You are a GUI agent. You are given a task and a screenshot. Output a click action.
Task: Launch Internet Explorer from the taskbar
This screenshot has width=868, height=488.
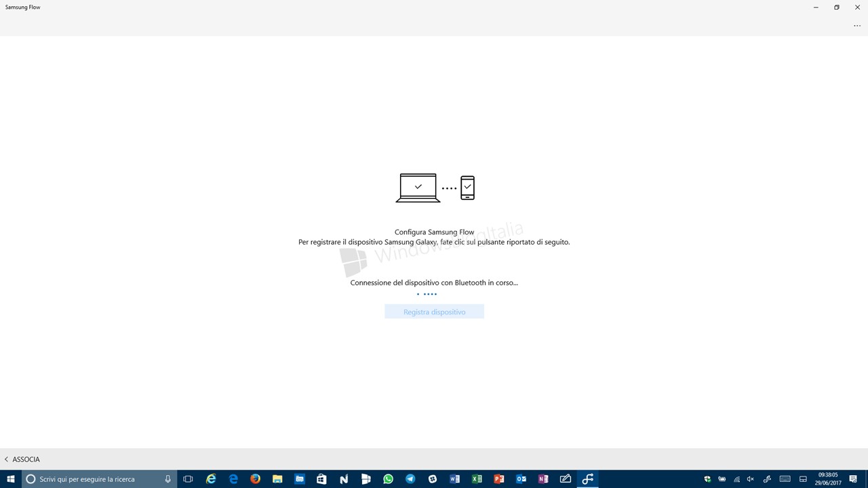[211, 479]
